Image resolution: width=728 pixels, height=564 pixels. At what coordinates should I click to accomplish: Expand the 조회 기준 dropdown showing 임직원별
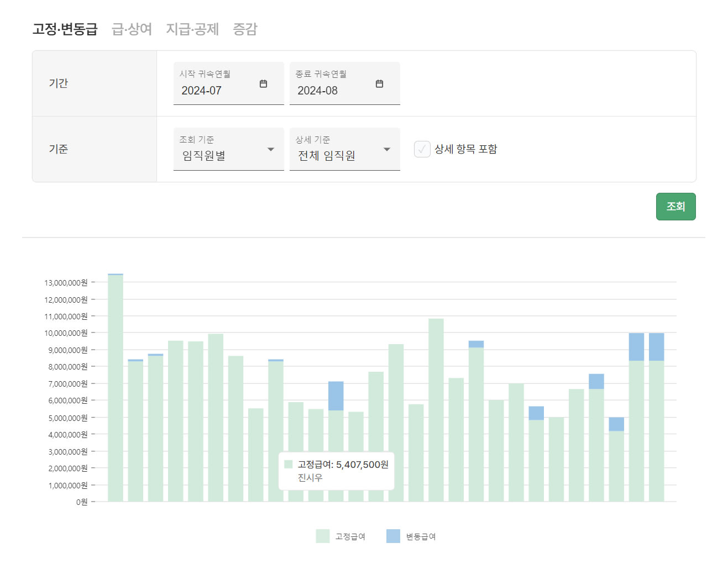tap(229, 149)
